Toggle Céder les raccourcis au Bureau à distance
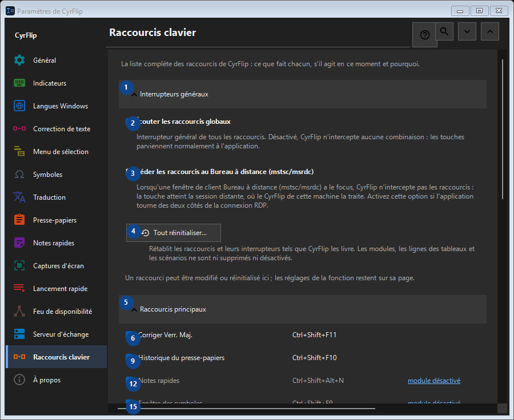Image resolution: width=514 pixels, height=420 pixels. (130, 172)
